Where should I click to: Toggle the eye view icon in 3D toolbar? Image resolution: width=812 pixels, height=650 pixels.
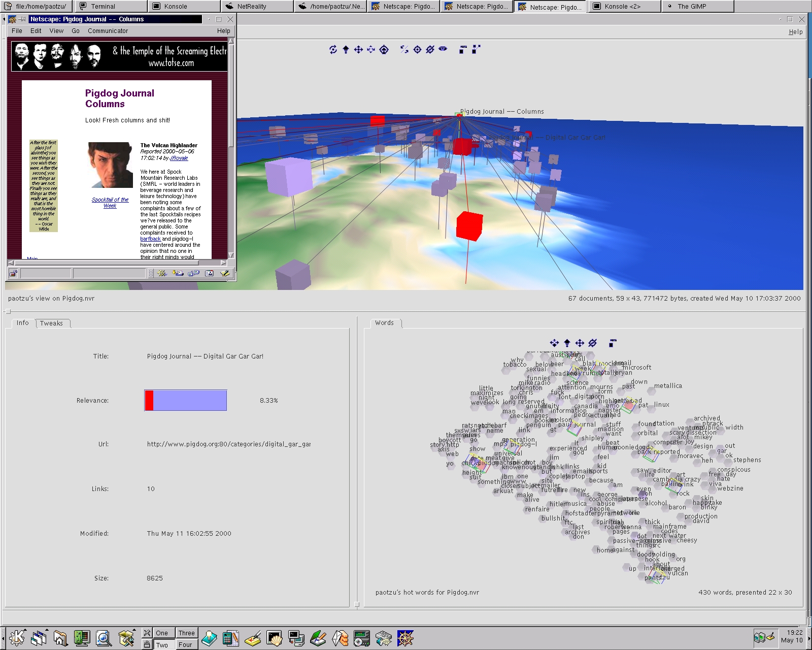tap(443, 49)
